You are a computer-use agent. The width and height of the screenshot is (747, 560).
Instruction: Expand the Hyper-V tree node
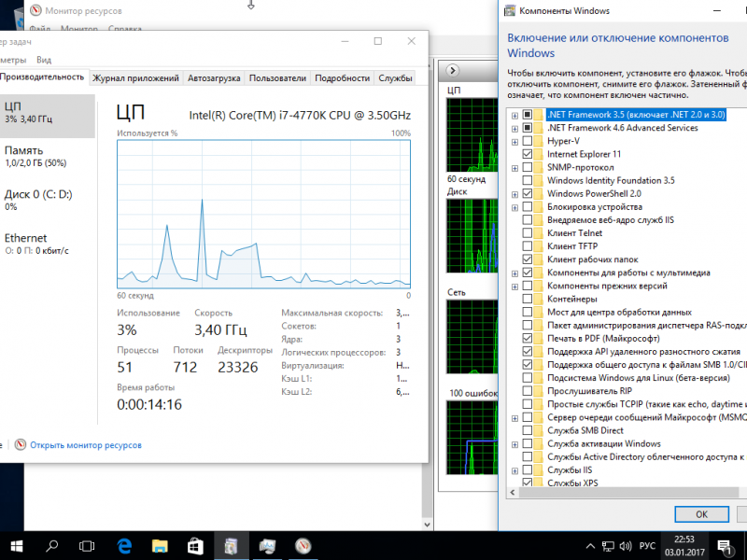pos(514,142)
